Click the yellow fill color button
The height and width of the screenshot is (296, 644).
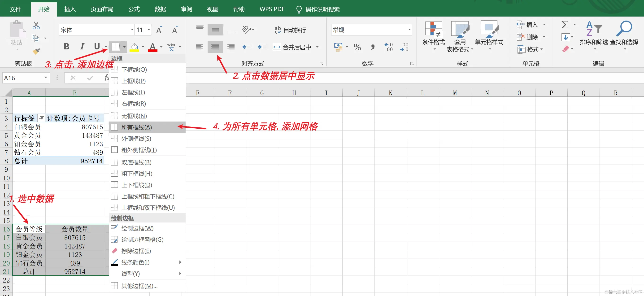pos(134,47)
